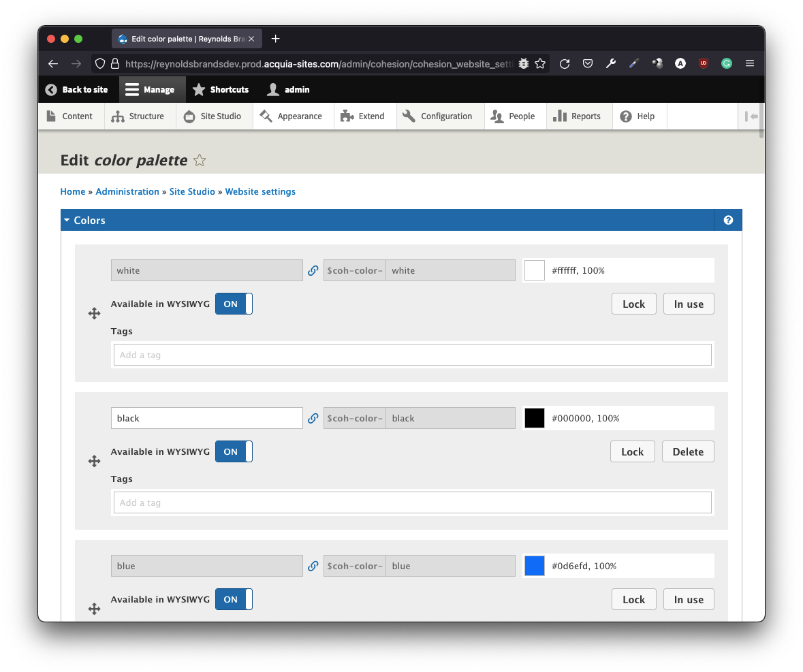The image size is (803, 672).
Task: Click the browser reload page icon
Action: 565,63
